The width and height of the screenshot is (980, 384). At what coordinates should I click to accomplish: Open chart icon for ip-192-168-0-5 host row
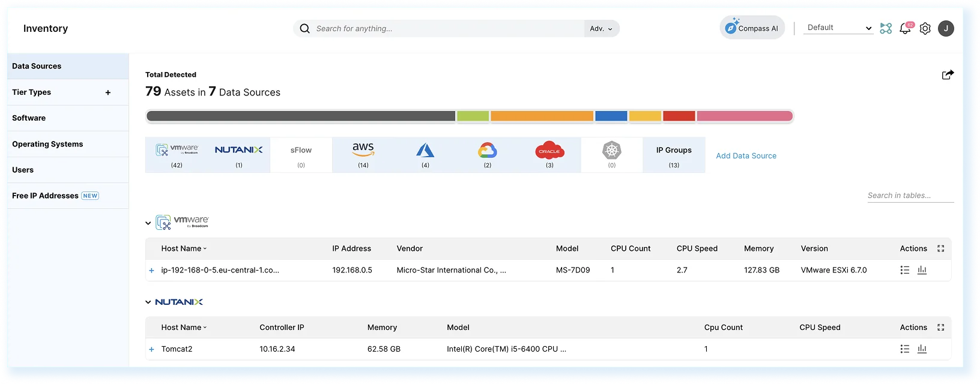click(922, 271)
